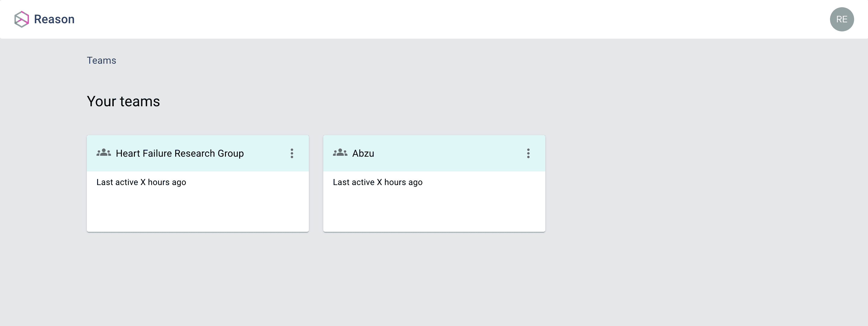This screenshot has width=868, height=326.
Task: Click Last active text on Heart Failure card
Action: pyautogui.click(x=141, y=182)
